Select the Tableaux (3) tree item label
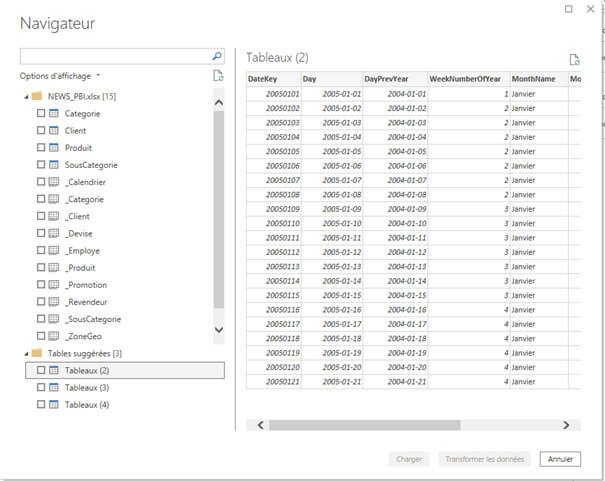Screen dimensions: 605x481 pos(87,388)
